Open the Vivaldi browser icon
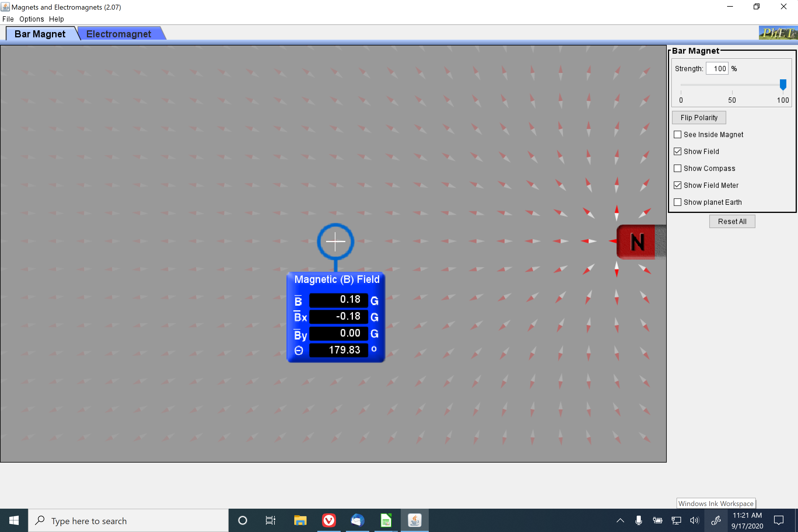 (x=328, y=520)
